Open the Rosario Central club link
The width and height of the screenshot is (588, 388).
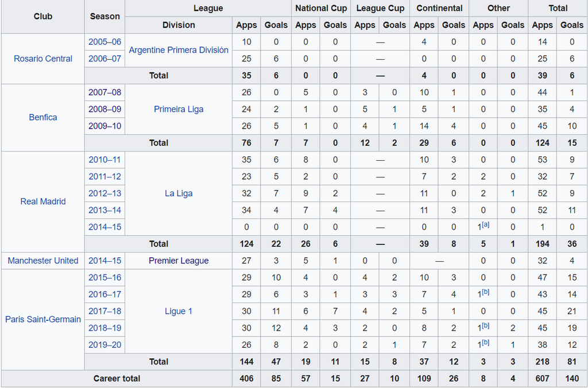(x=43, y=59)
